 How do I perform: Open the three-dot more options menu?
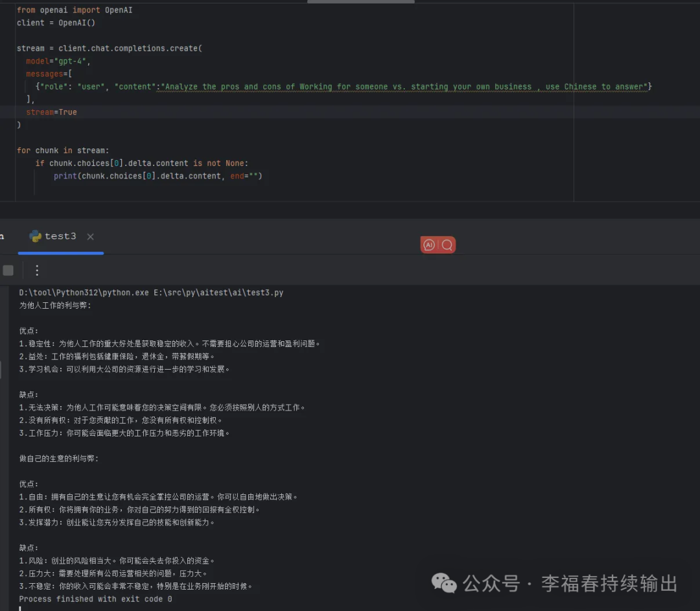point(37,270)
